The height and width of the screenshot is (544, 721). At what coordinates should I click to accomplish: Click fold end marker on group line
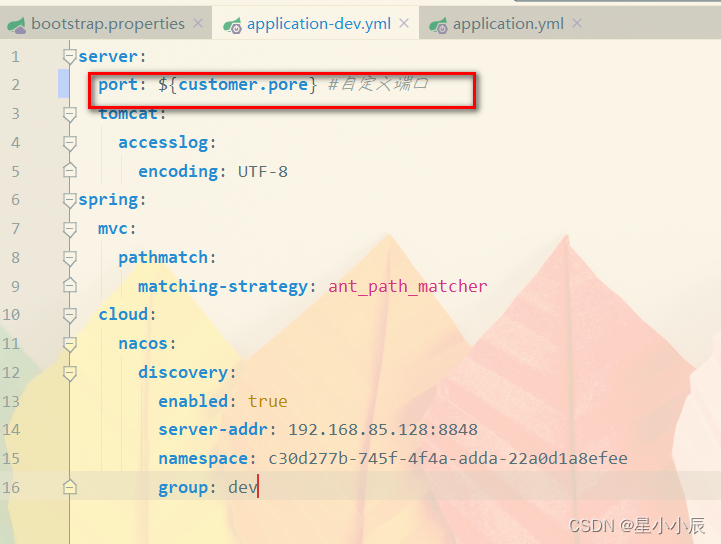[x=69, y=487]
